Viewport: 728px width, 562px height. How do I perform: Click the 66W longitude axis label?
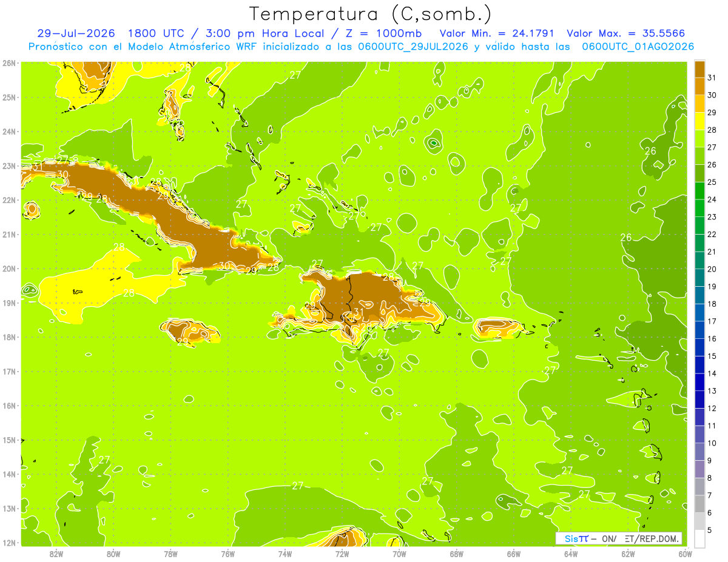[x=513, y=554]
